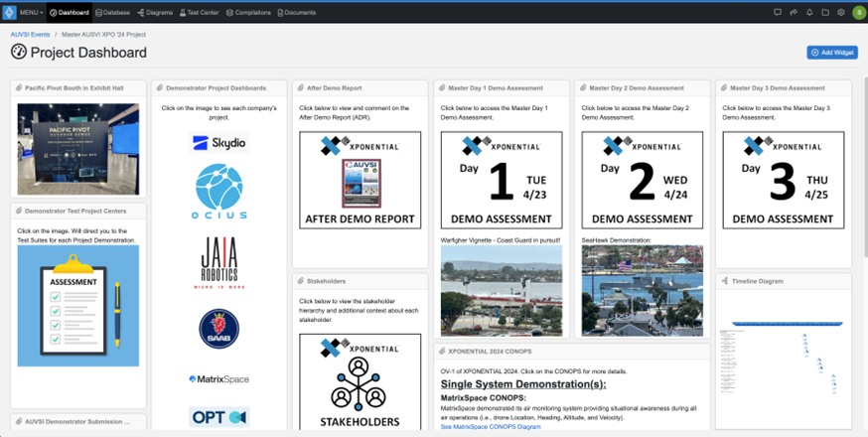
Task: Switch to the Documents tab
Action: tap(296, 12)
